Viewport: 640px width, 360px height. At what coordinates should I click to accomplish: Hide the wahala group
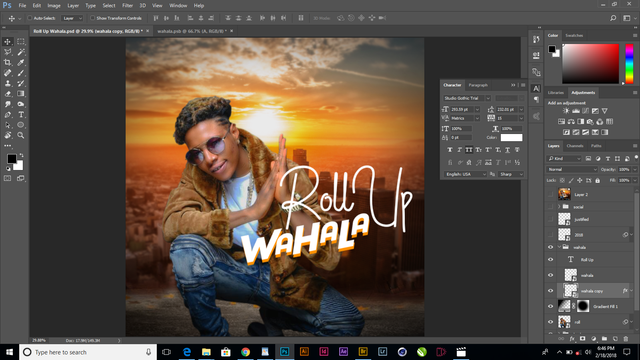[x=551, y=247]
